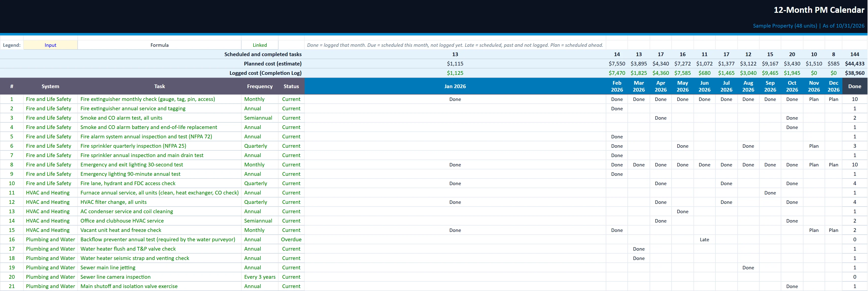Click task 'Office and clubhouse HVAC service'
868x291 pixels.
coord(122,221)
